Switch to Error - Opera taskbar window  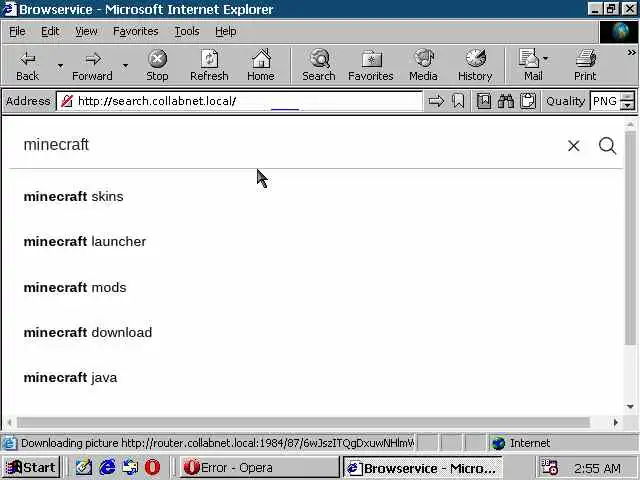point(260,467)
